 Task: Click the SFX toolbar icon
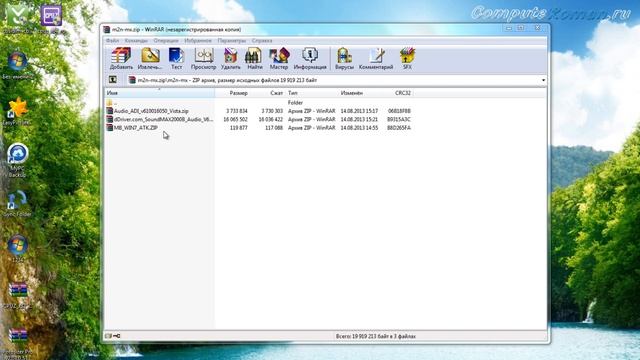pos(407,58)
